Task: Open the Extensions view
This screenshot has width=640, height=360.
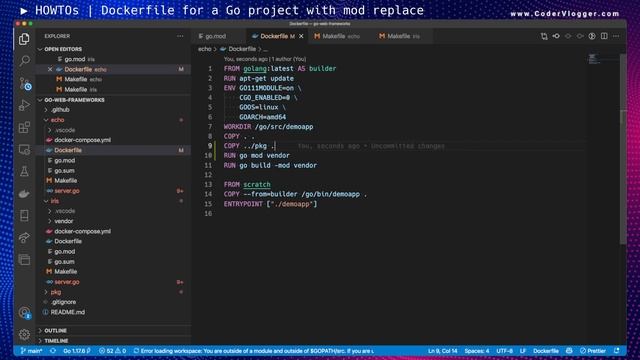Action: coord(24,127)
